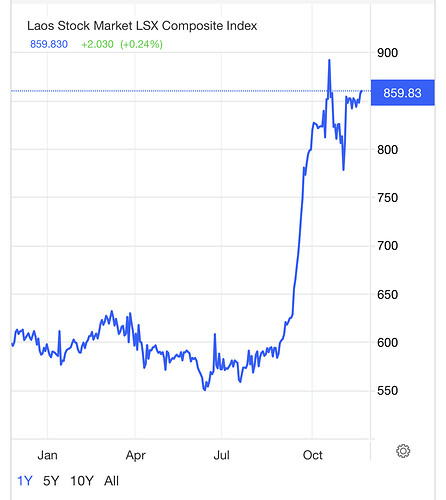This screenshot has height=500, width=446.
Task: Click the 800 y-axis label
Action: (x=387, y=150)
